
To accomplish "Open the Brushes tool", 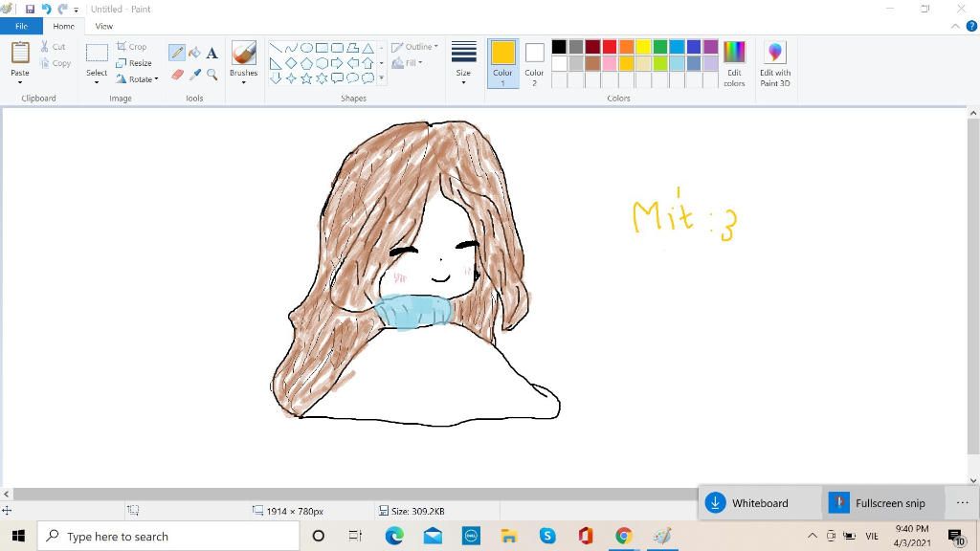I will click(244, 54).
